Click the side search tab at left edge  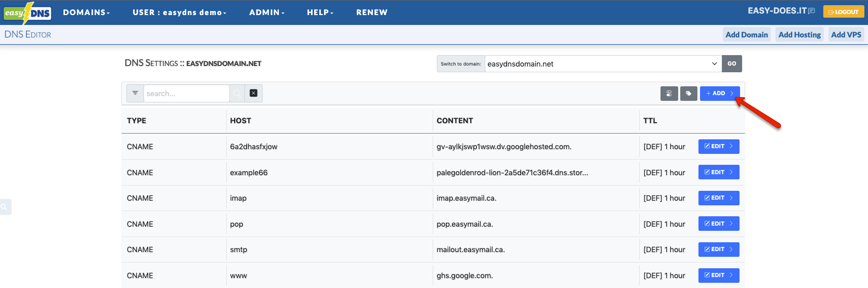point(5,207)
